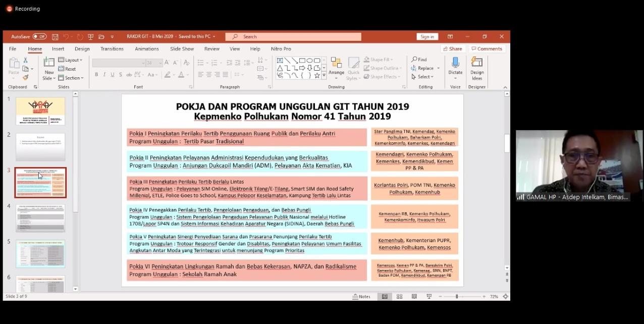Select the triangle shape in Drawing gallery
The height and width of the screenshot is (324, 644).
280,68
